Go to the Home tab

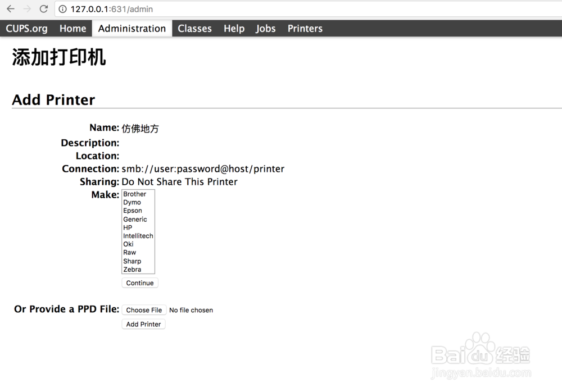coord(72,28)
